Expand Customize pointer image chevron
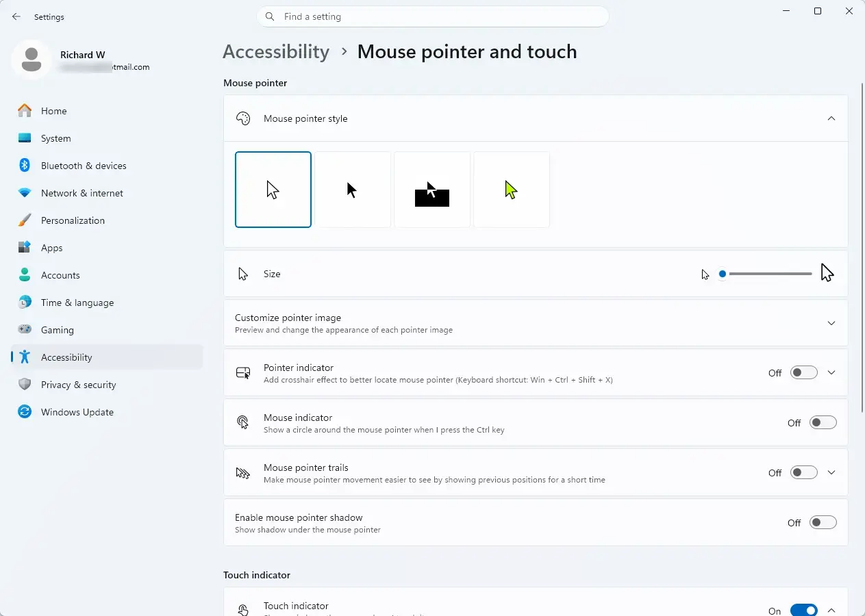Image resolution: width=865 pixels, height=616 pixels. [x=831, y=323]
